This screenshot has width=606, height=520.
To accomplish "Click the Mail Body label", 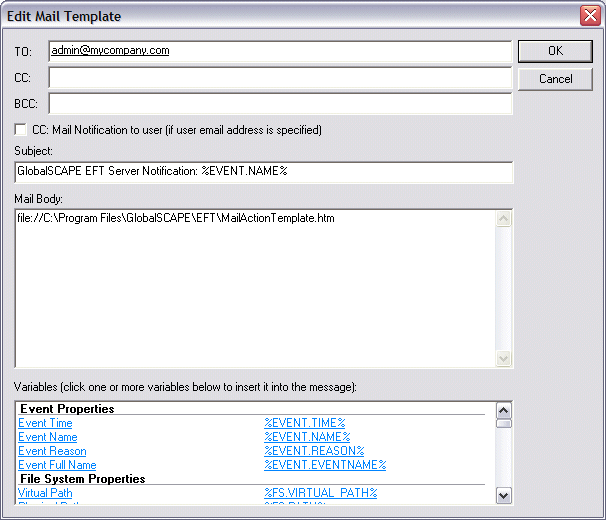I will pos(38,199).
